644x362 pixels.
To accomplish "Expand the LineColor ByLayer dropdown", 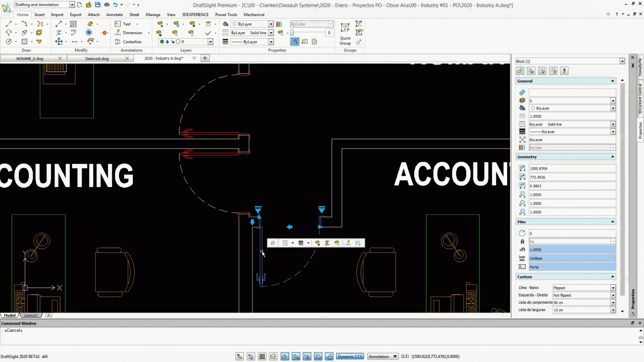I will pos(270,24).
